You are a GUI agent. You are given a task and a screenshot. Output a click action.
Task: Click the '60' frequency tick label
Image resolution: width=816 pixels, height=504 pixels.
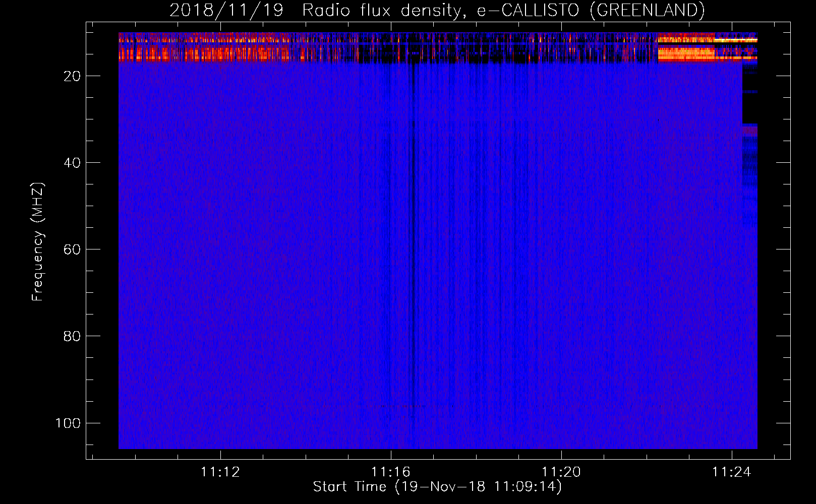[x=72, y=249]
